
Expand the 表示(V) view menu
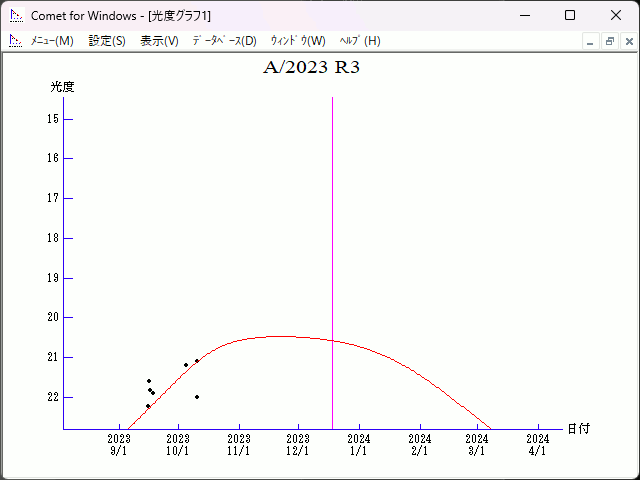point(159,41)
